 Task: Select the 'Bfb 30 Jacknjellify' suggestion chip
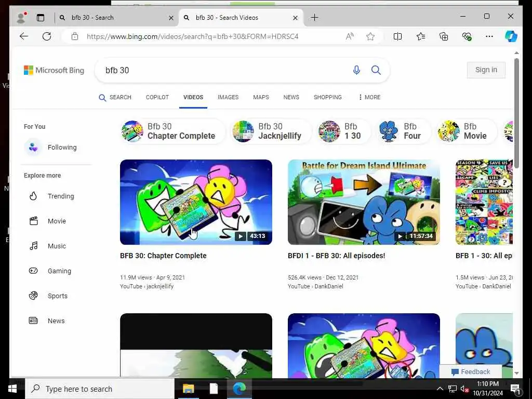(271, 131)
